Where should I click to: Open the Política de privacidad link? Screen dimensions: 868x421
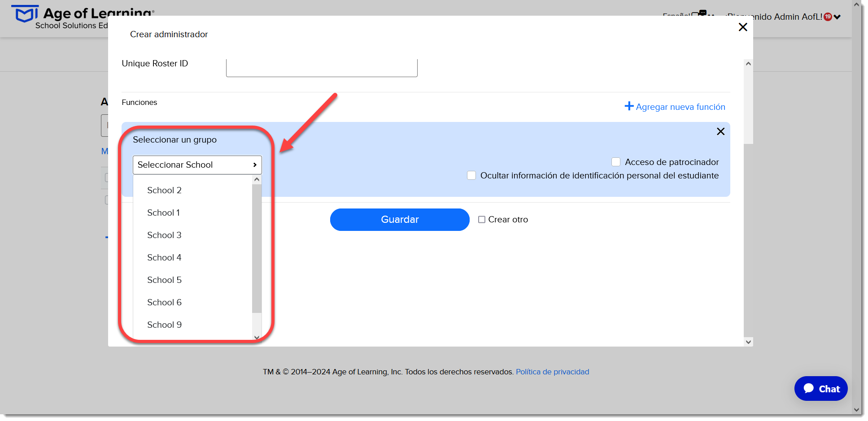552,372
